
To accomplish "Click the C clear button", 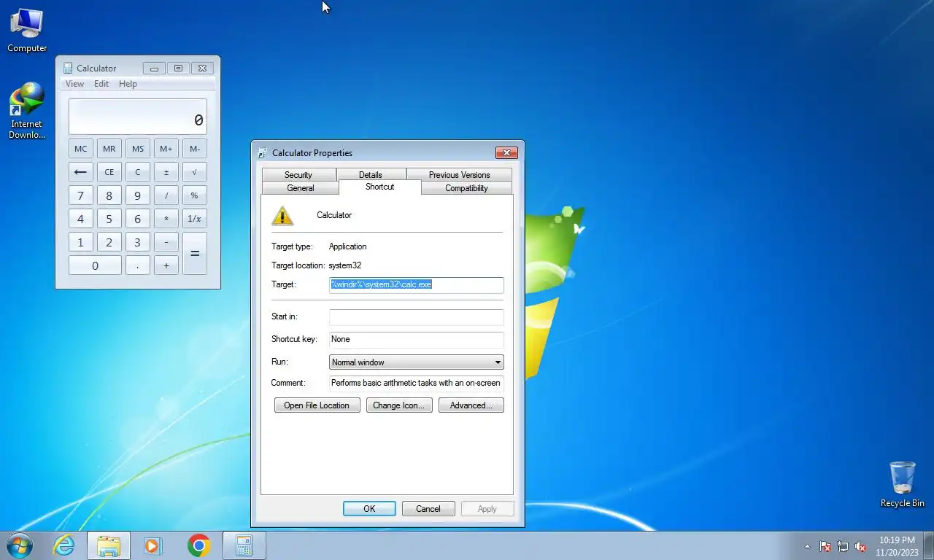I will click(x=137, y=172).
